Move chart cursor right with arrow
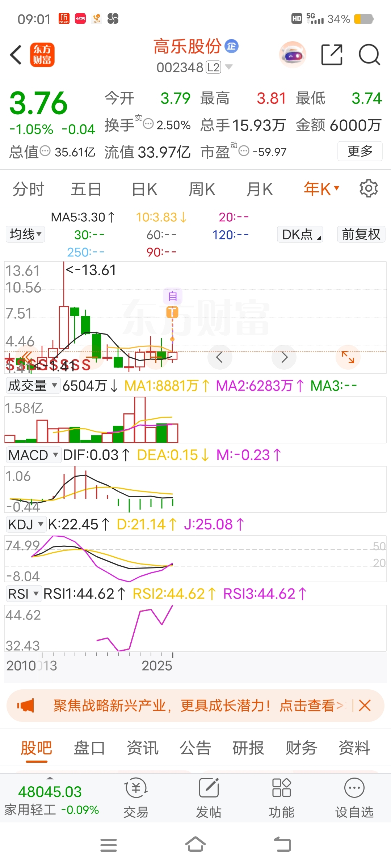 point(284,357)
